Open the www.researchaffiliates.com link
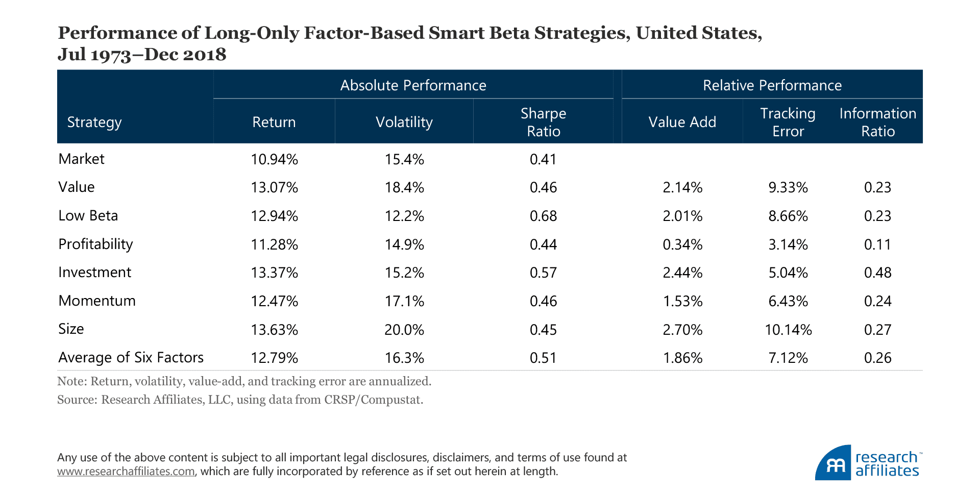This screenshot has height=495, width=980. pos(126,472)
